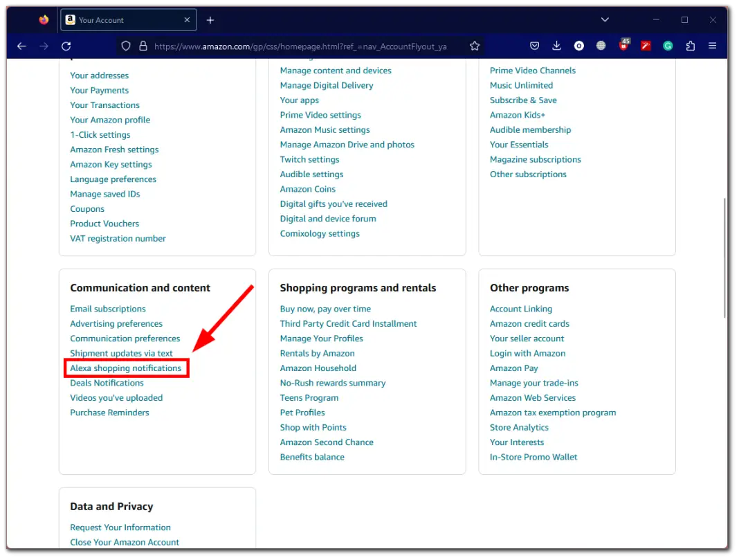Viewport: 739px width, 560px height.
Task: Open the Extensions puzzle-piece icon
Action: click(690, 46)
